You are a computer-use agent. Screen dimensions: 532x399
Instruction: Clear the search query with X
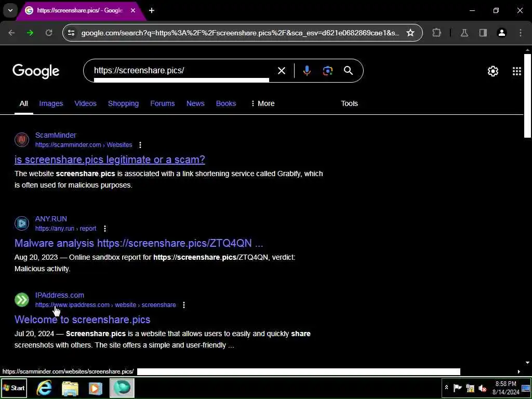click(x=282, y=71)
